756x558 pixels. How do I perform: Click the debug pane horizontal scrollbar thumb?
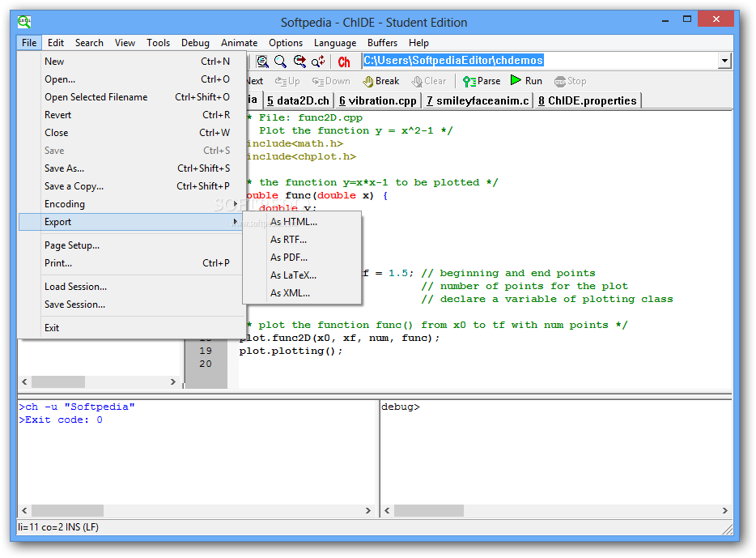click(x=429, y=510)
